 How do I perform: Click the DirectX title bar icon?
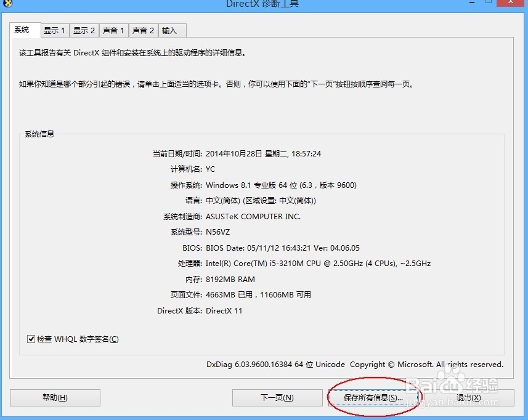click(7, 3)
